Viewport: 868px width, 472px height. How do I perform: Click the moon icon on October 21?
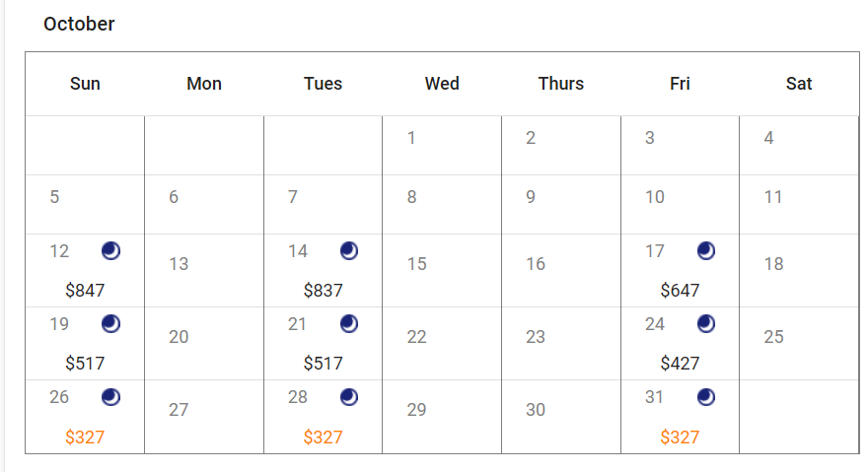coord(349,324)
